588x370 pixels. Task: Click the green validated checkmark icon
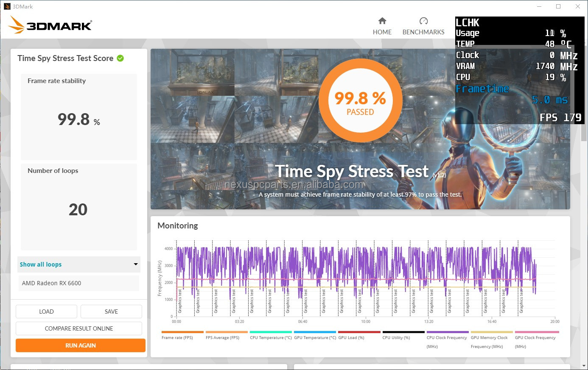click(120, 58)
